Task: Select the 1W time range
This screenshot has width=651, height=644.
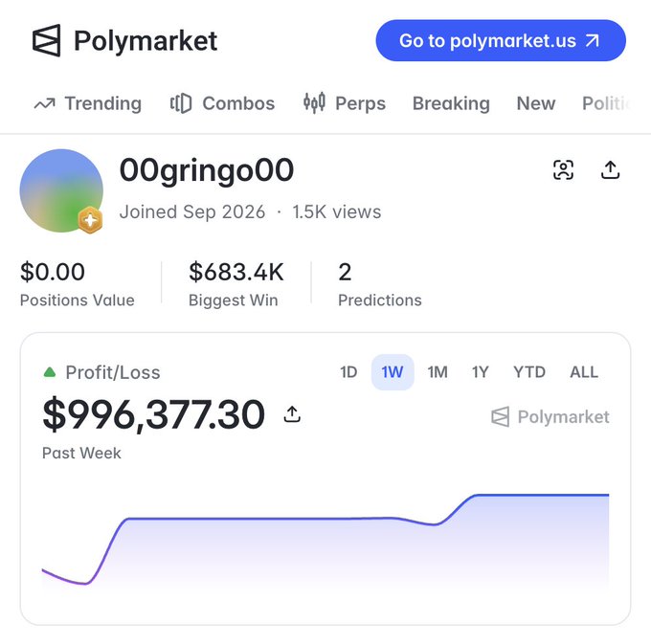Action: pos(393,372)
